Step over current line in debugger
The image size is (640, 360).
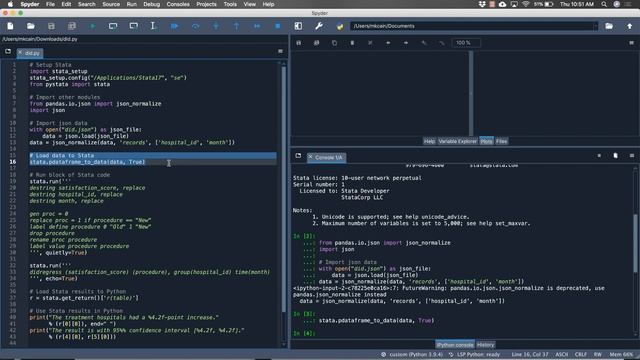coord(196,26)
